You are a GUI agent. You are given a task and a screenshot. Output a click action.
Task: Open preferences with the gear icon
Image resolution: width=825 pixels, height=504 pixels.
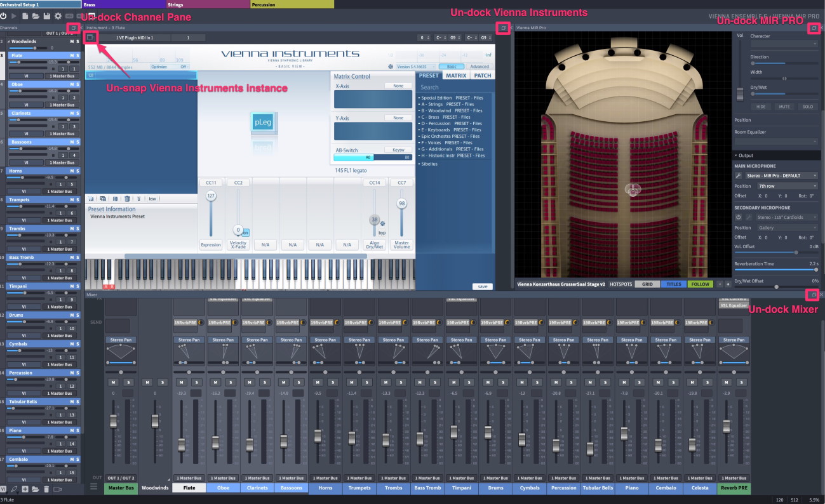tap(58, 16)
